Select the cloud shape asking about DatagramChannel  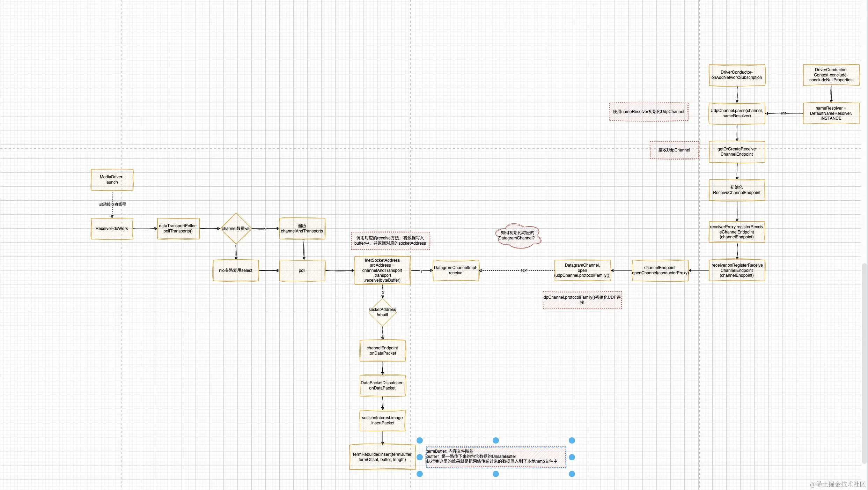pyautogui.click(x=517, y=236)
